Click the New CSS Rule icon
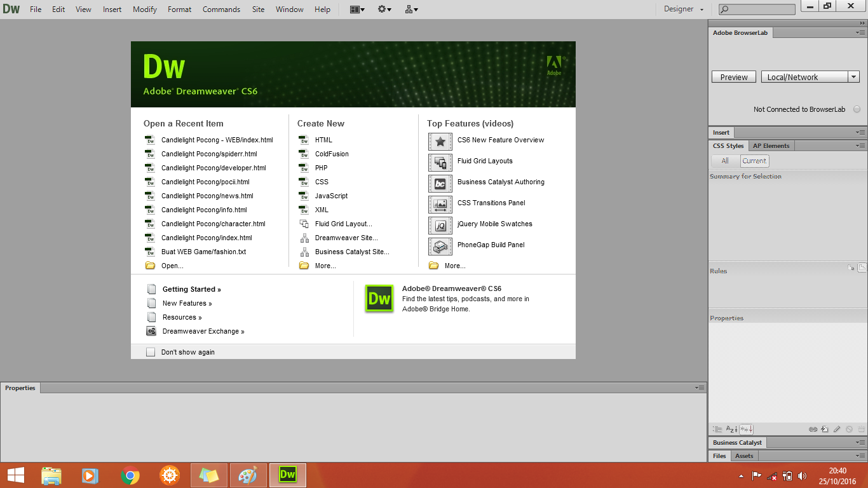The image size is (868, 488). pyautogui.click(x=825, y=430)
